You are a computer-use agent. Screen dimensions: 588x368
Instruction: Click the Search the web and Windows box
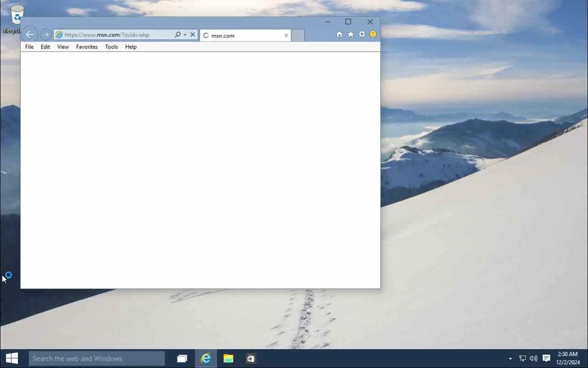pyautogui.click(x=97, y=358)
